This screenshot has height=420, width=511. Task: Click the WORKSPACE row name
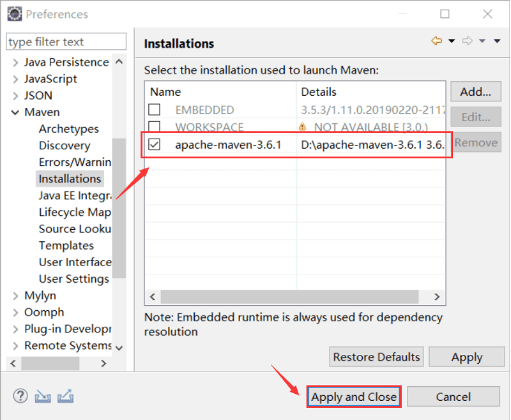(210, 127)
